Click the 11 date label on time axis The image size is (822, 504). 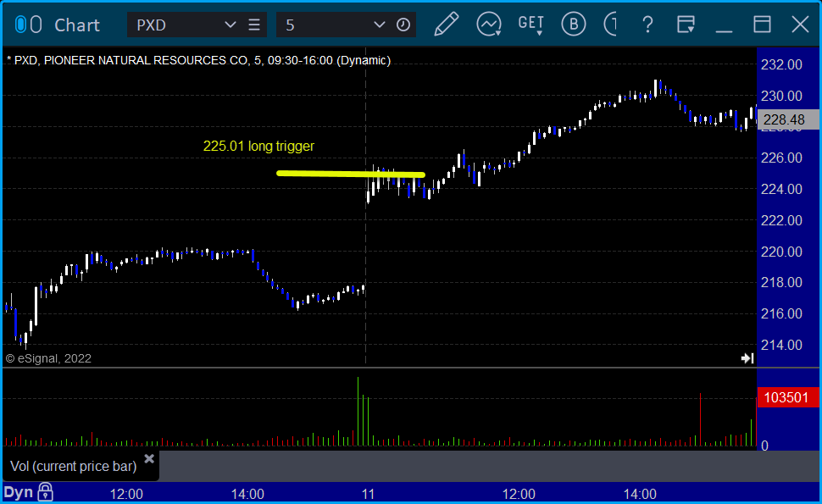(368, 494)
